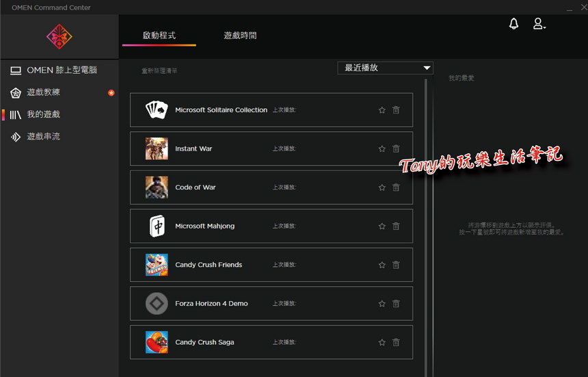
Task: Click the laptop icon beside OMEN 膝上型電腦
Action: pyautogui.click(x=16, y=70)
